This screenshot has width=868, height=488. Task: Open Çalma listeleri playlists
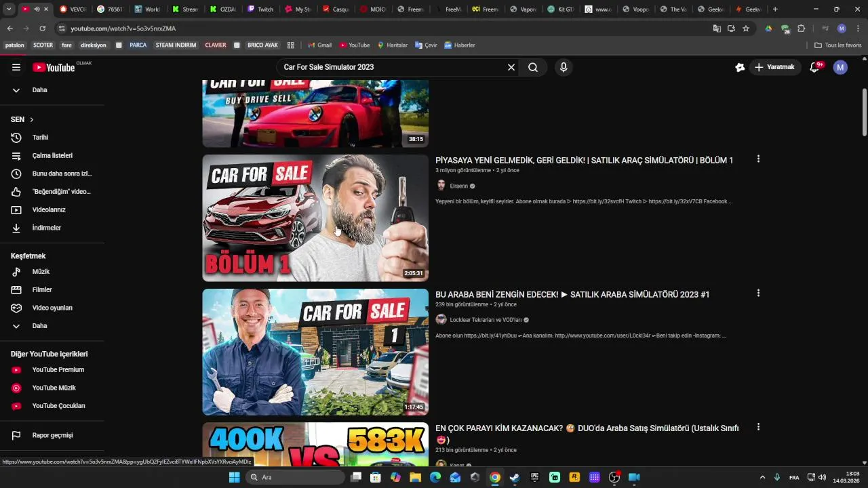[52, 156]
